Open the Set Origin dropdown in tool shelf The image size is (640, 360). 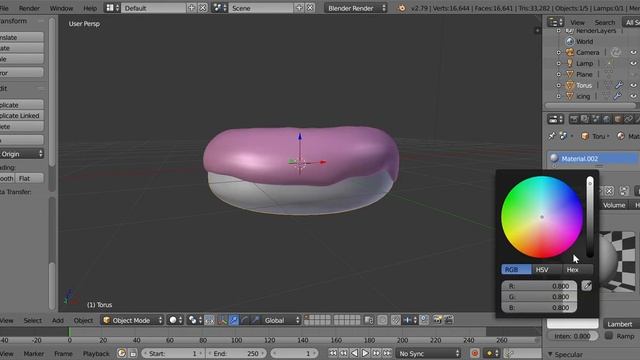tap(22, 154)
